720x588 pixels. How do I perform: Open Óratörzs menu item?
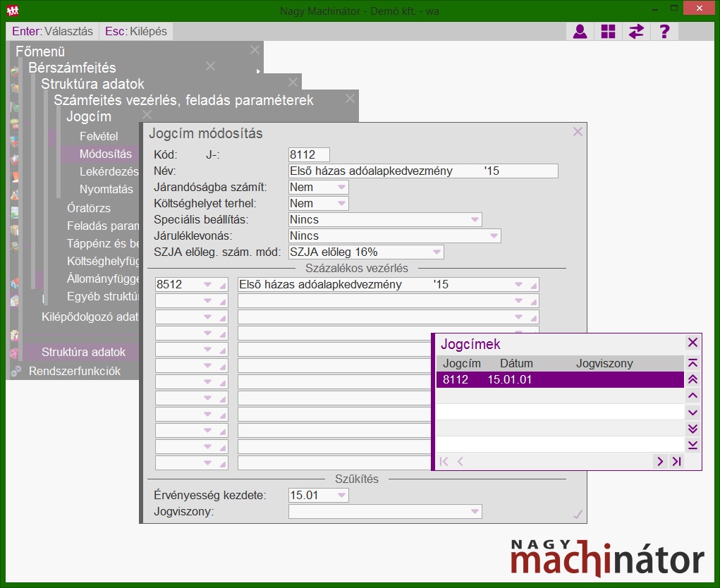tap(89, 208)
